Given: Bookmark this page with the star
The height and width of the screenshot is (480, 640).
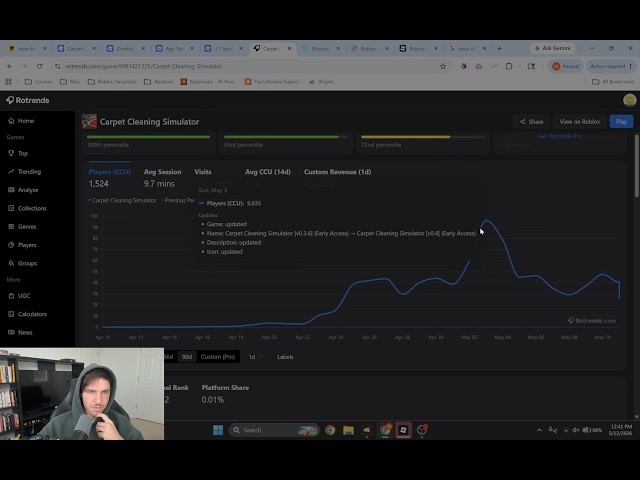Looking at the screenshot, I should pyautogui.click(x=443, y=66).
